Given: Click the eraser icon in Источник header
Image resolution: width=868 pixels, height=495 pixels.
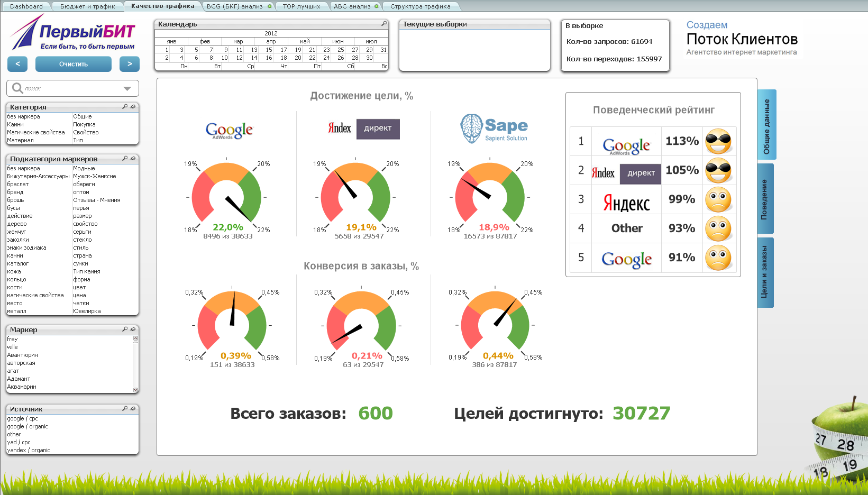Looking at the screenshot, I should (133, 408).
